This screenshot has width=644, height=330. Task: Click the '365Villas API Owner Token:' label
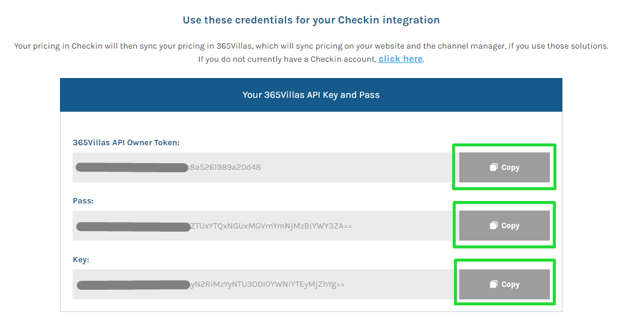[126, 143]
